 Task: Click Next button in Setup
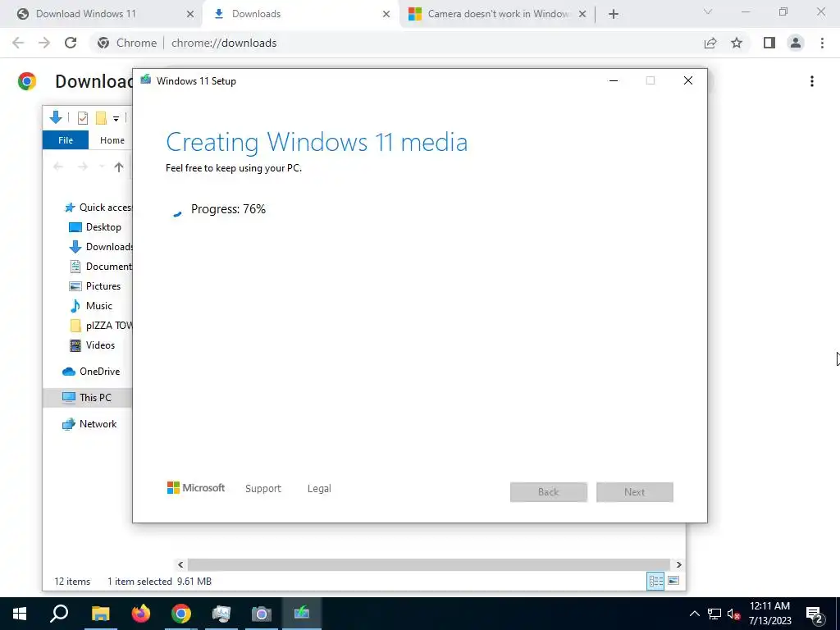pos(635,492)
